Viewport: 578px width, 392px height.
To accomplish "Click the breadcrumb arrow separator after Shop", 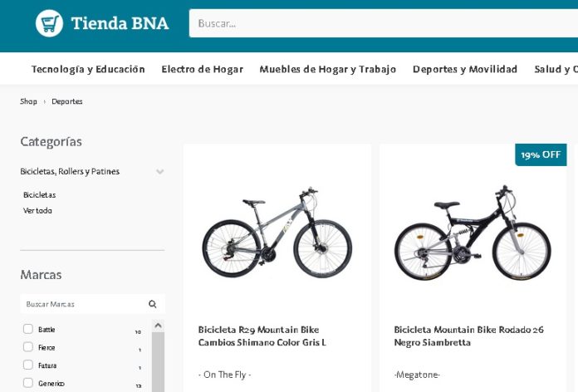I will click(x=45, y=101).
